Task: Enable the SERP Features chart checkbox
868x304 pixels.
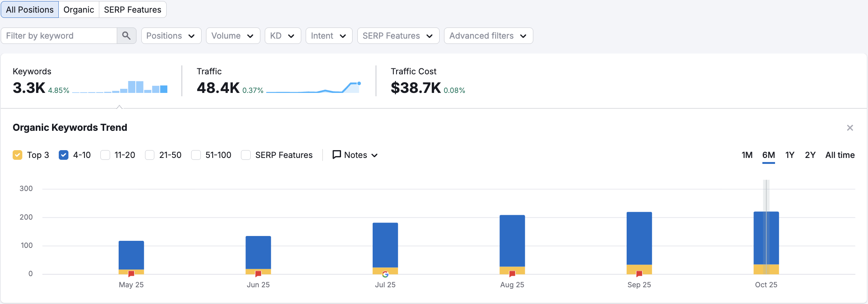Action: coord(246,155)
